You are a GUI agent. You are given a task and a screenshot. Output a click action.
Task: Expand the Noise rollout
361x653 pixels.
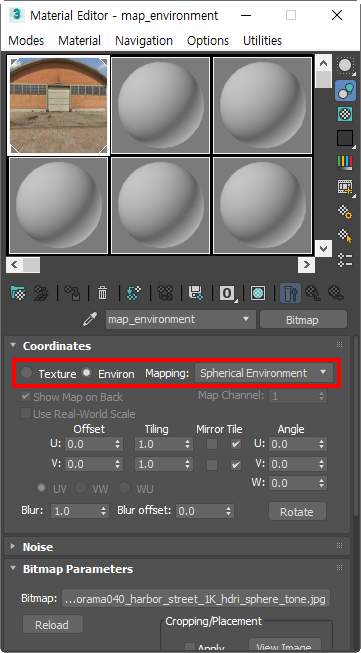coord(13,546)
